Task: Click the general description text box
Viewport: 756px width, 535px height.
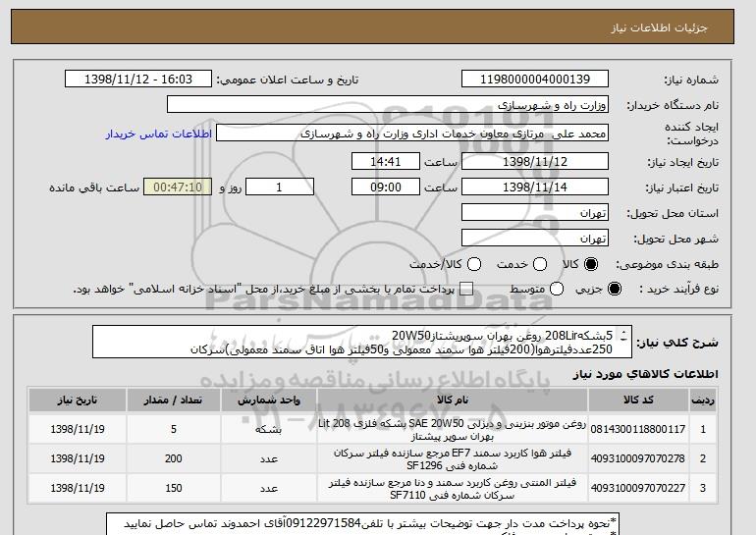Action: point(362,342)
